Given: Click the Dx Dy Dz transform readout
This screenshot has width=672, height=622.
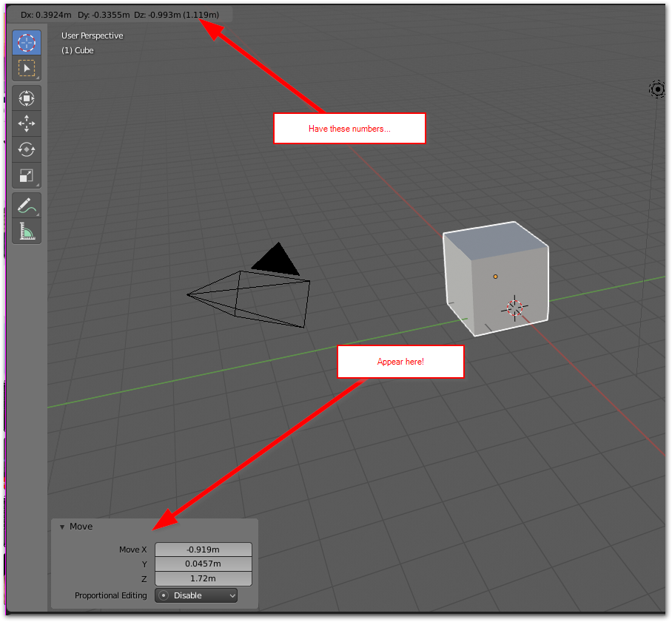Looking at the screenshot, I should pyautogui.click(x=120, y=15).
